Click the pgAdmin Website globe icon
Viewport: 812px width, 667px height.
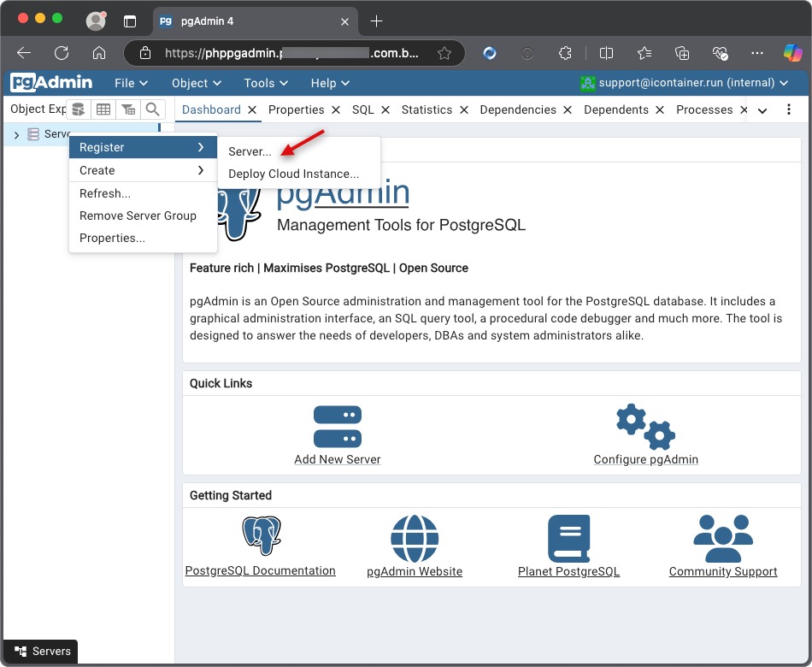(415, 539)
